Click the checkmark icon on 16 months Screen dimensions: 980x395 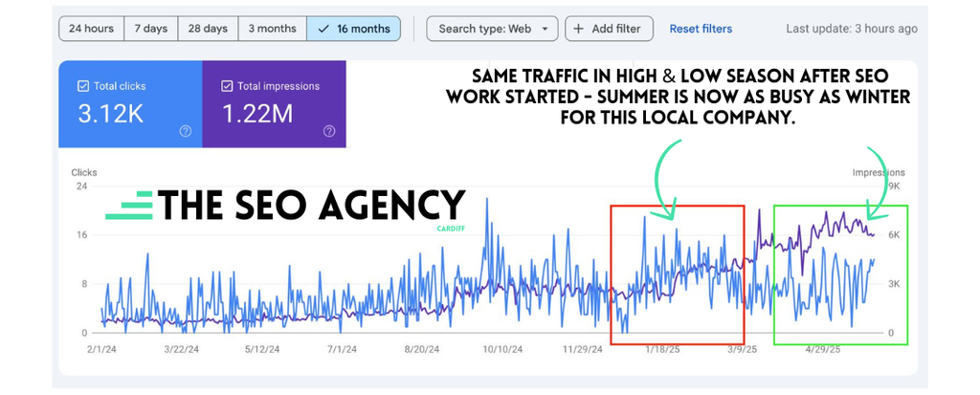click(x=323, y=29)
